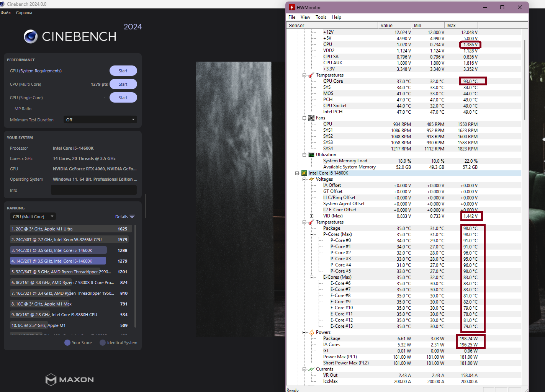
Task: Click the Temperatures thermometer icon under motherboard
Action: (x=311, y=75)
